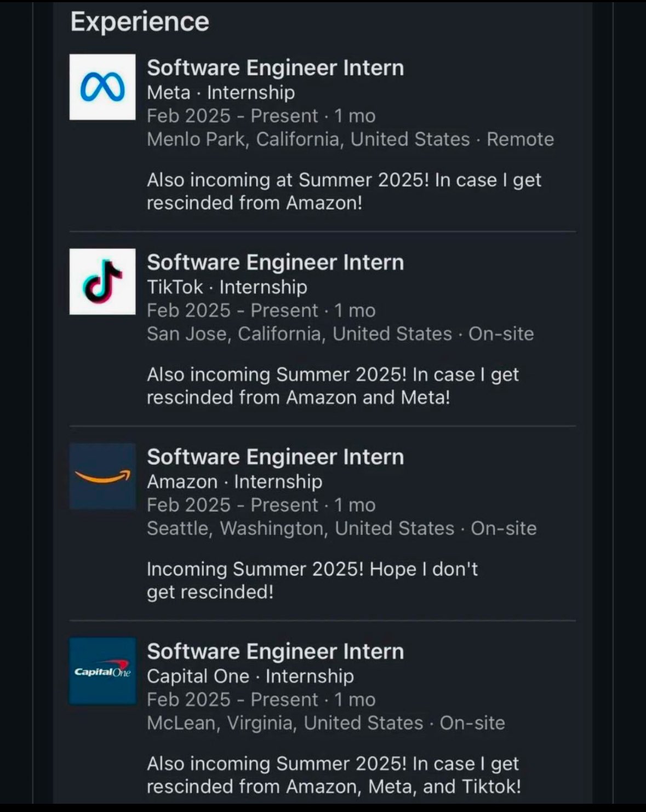Click the "TikTok · Internship" company line
This screenshot has height=812, width=646.
(227, 287)
